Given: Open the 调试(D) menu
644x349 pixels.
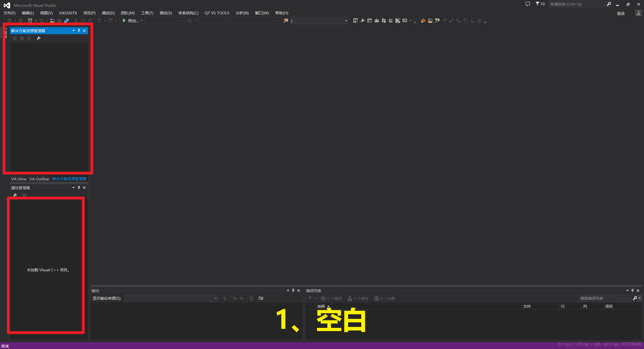Looking at the screenshot, I should pos(108,13).
